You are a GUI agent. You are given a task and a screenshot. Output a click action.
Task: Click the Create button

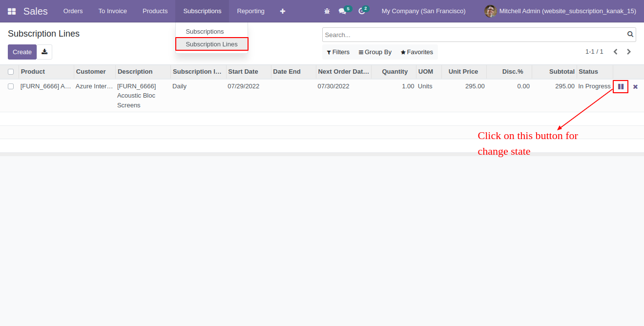click(22, 52)
